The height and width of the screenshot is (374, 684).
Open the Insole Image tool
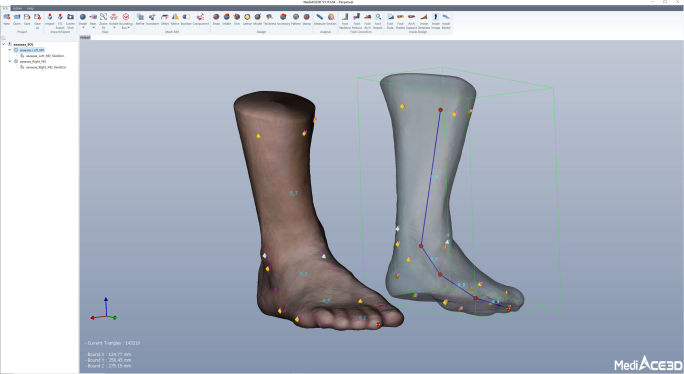pyautogui.click(x=435, y=21)
